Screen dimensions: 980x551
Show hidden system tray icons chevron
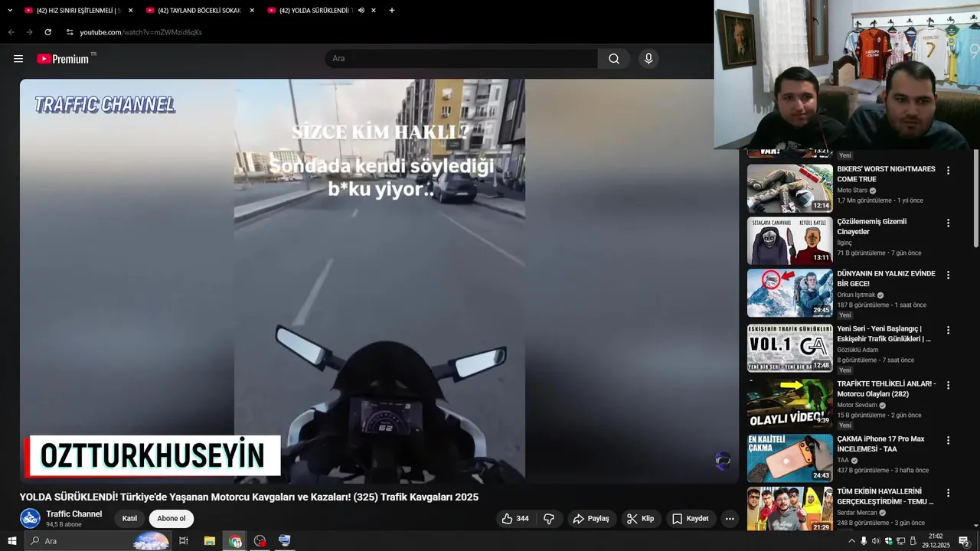(x=851, y=541)
